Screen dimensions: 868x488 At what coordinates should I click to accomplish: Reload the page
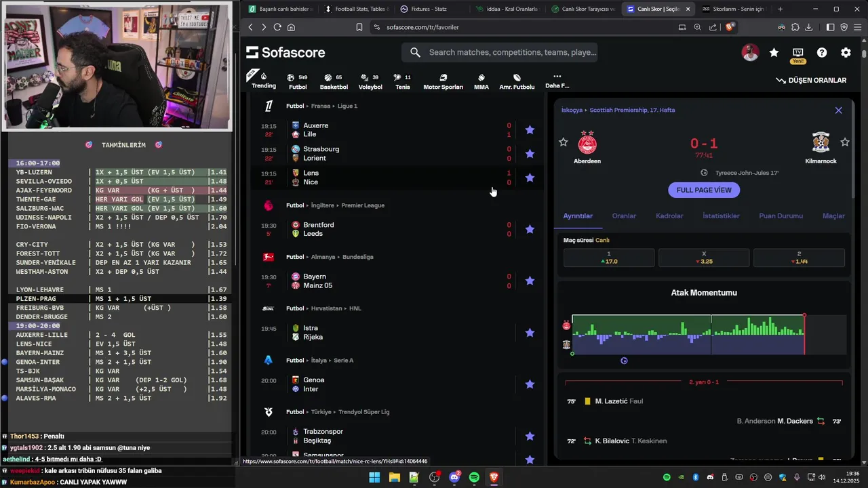click(277, 27)
